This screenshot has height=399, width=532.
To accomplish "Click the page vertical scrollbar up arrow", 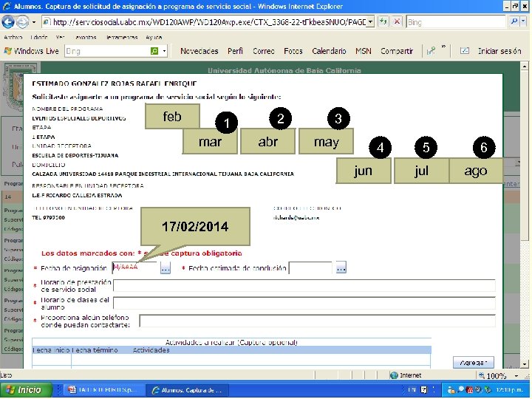I will [x=524, y=66].
